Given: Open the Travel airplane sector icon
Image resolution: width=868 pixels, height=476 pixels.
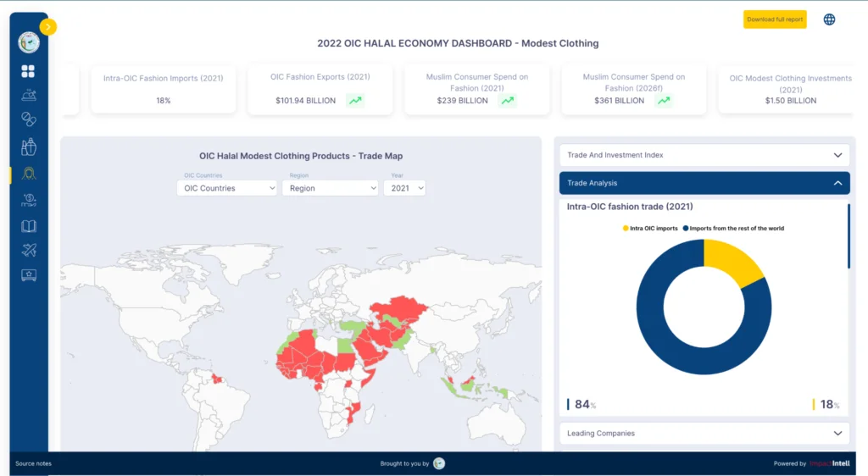Looking at the screenshot, I should click(x=29, y=251).
